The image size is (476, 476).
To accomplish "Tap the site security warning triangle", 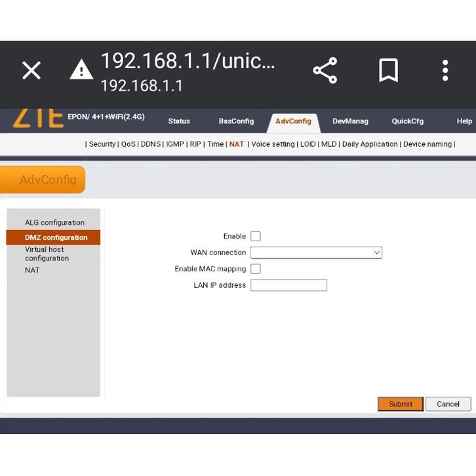I will pos(81,70).
